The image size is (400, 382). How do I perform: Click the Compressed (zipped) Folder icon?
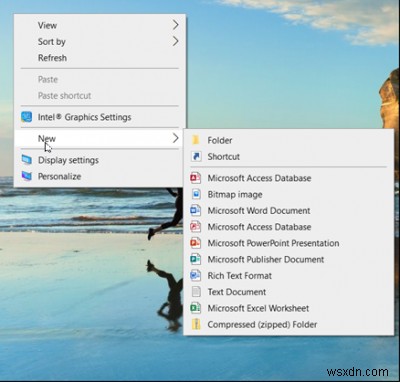(x=196, y=324)
